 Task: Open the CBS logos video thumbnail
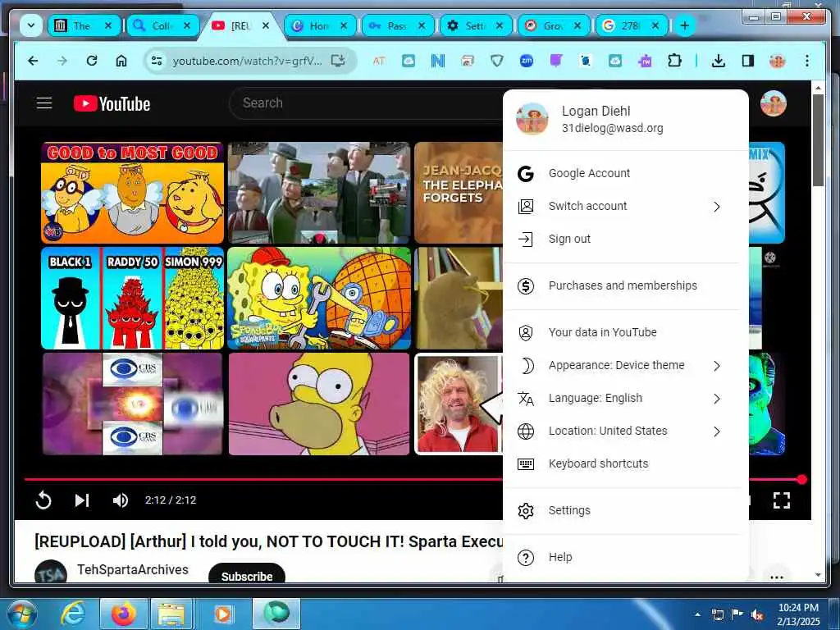(132, 404)
